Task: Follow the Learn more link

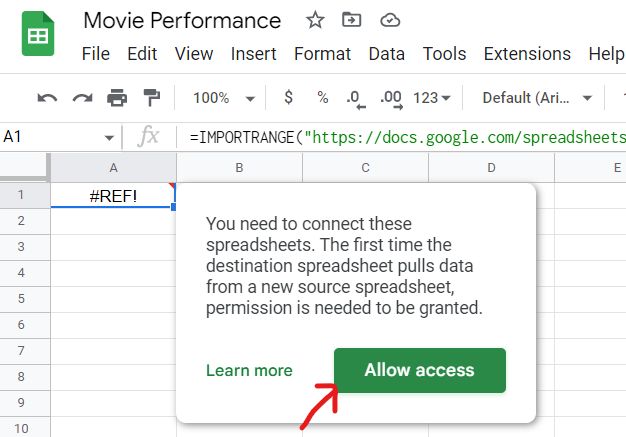Action: pyautogui.click(x=249, y=370)
